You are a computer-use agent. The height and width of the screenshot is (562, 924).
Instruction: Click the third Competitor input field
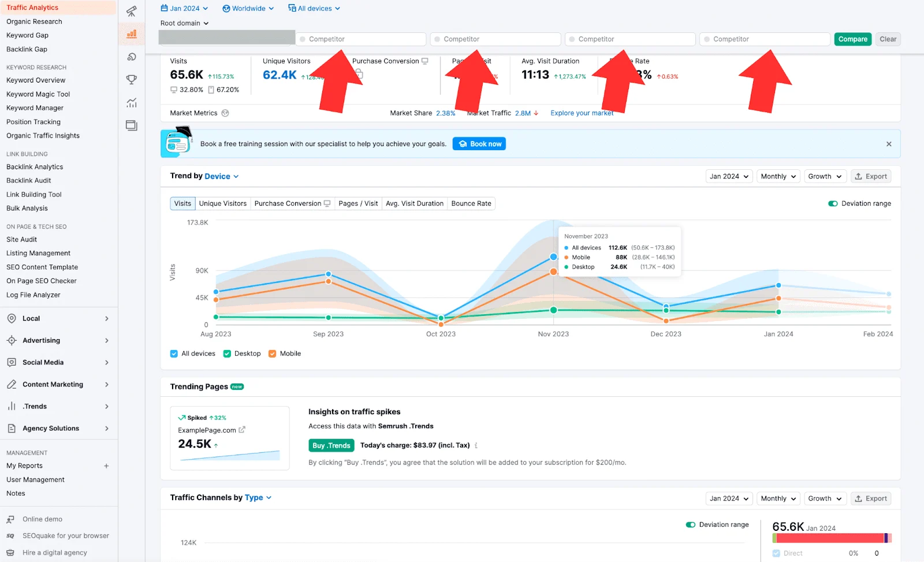[x=629, y=39]
